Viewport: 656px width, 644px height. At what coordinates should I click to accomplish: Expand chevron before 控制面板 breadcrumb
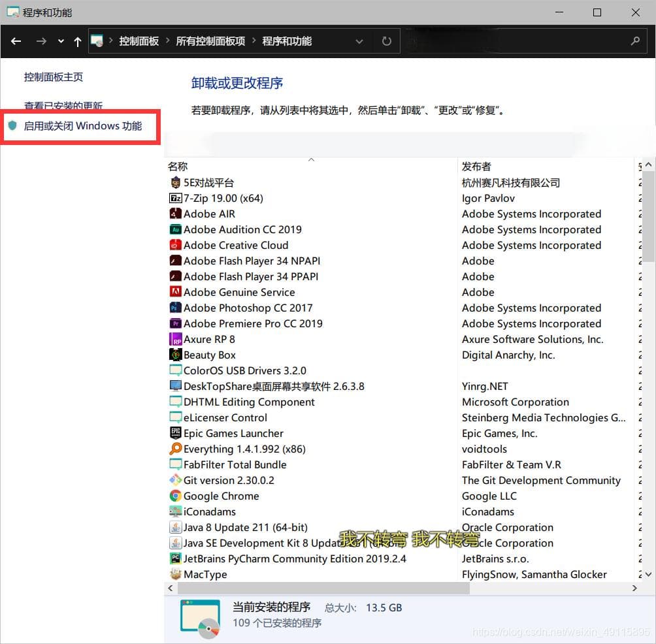click(x=111, y=40)
